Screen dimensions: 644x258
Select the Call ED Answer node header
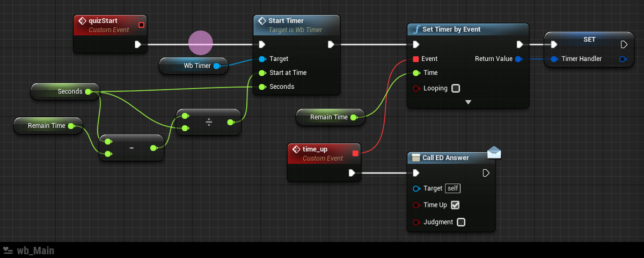point(451,157)
